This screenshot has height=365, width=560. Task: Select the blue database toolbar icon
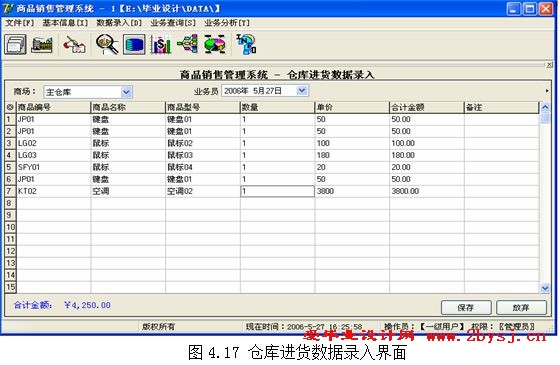(x=134, y=45)
